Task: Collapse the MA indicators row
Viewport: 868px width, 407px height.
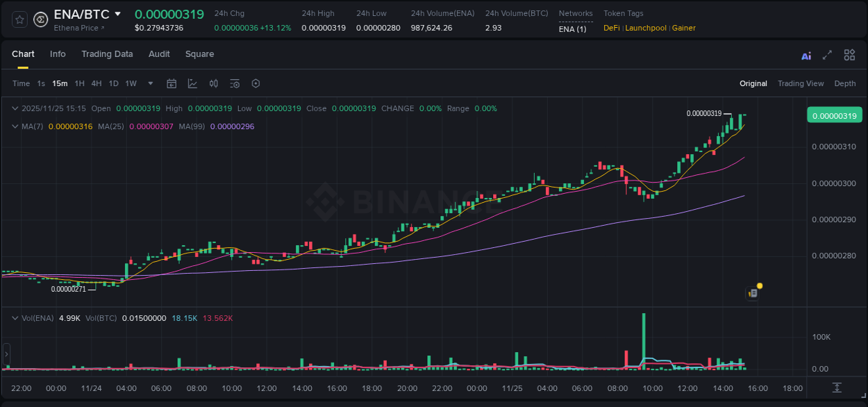Action: coord(14,126)
